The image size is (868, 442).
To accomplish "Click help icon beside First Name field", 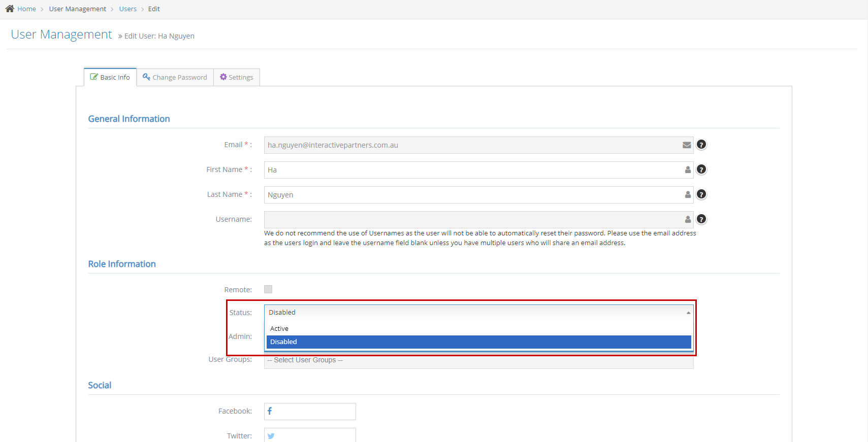I will 701,169.
